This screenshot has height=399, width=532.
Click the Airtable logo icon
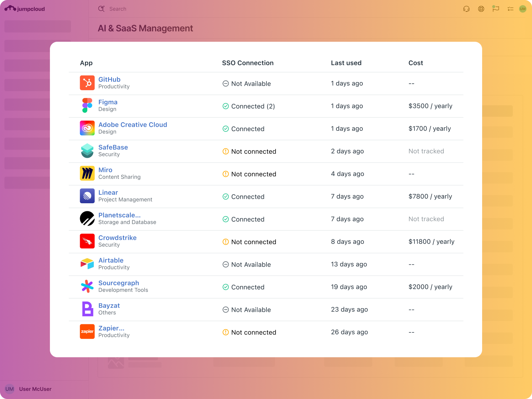pyautogui.click(x=87, y=264)
